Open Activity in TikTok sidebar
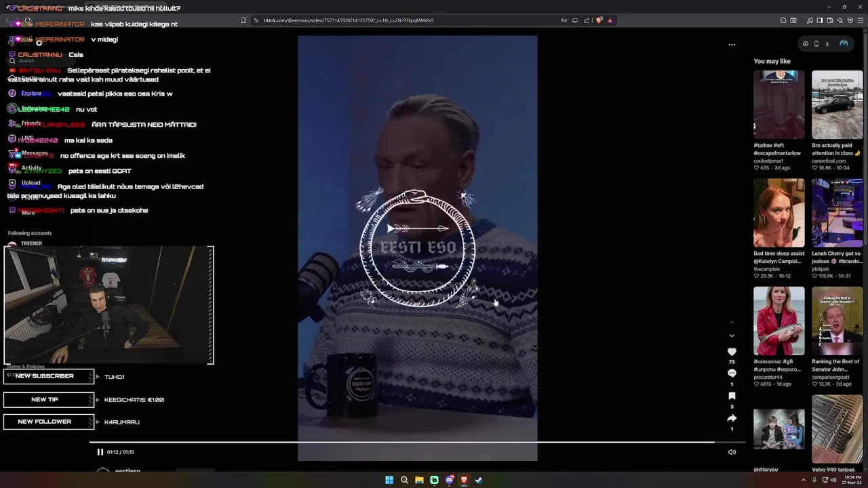Image resolution: width=868 pixels, height=488 pixels. 32,168
